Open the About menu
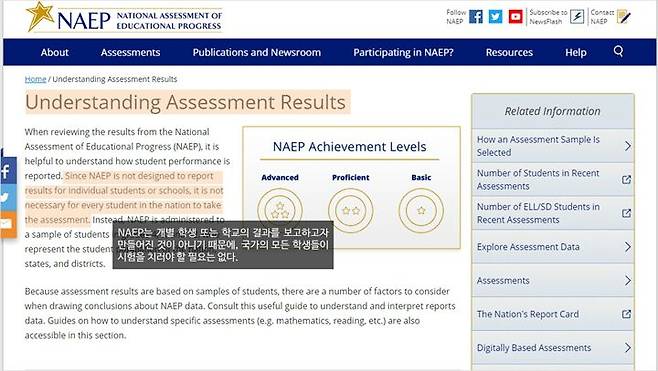This screenshot has width=658, height=371. coord(55,52)
